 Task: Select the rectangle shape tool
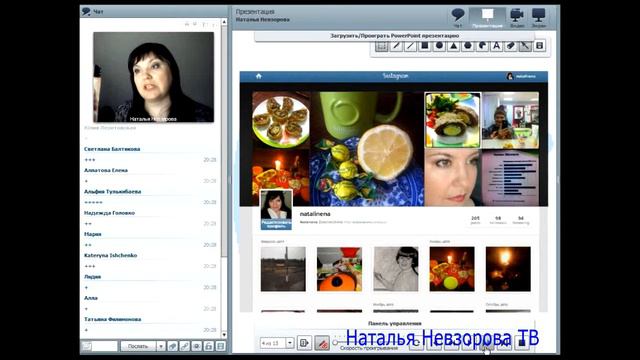[424, 46]
